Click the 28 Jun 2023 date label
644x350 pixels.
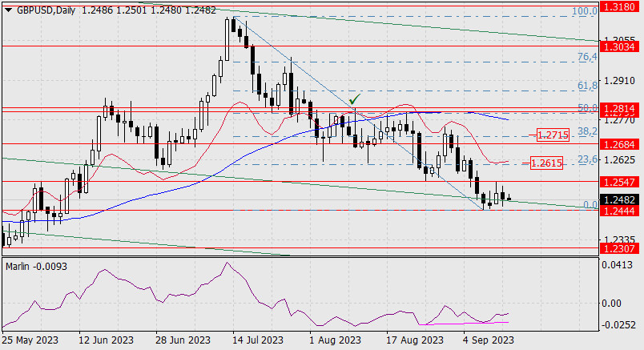tap(183, 340)
